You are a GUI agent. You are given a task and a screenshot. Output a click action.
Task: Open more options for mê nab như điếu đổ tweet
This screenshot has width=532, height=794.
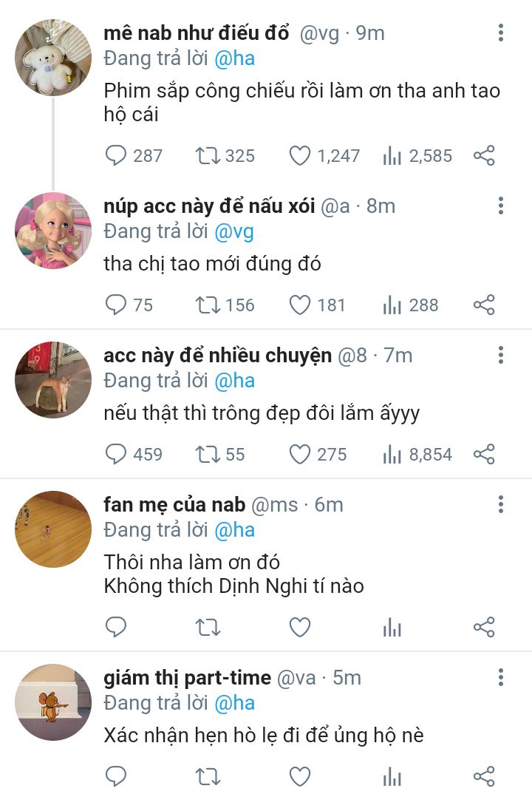tap(501, 33)
